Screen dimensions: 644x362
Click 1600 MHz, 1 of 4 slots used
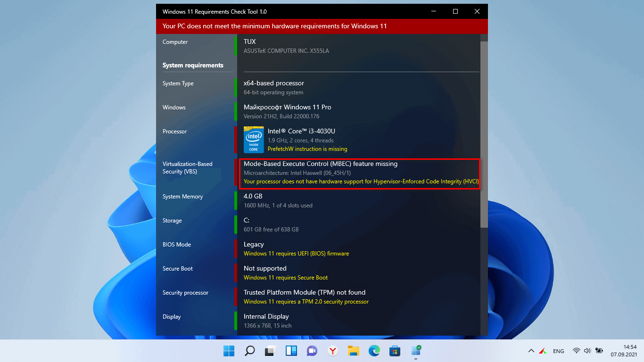pyautogui.click(x=278, y=206)
